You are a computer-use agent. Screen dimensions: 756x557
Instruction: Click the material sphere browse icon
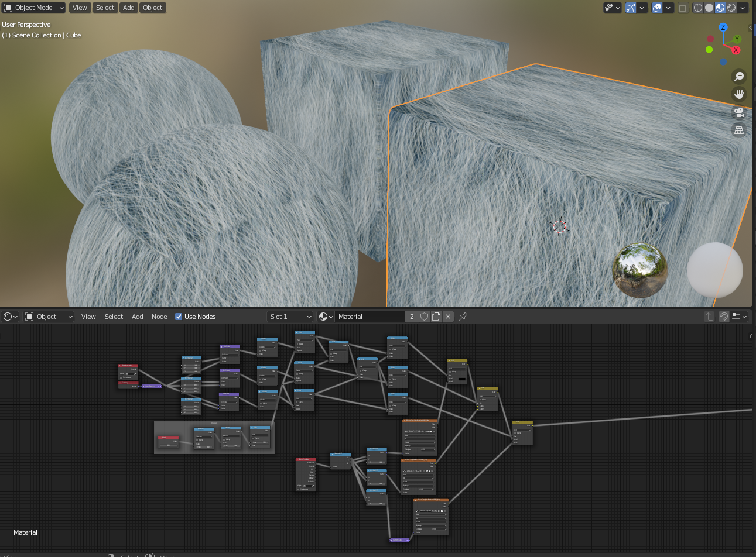pos(326,317)
